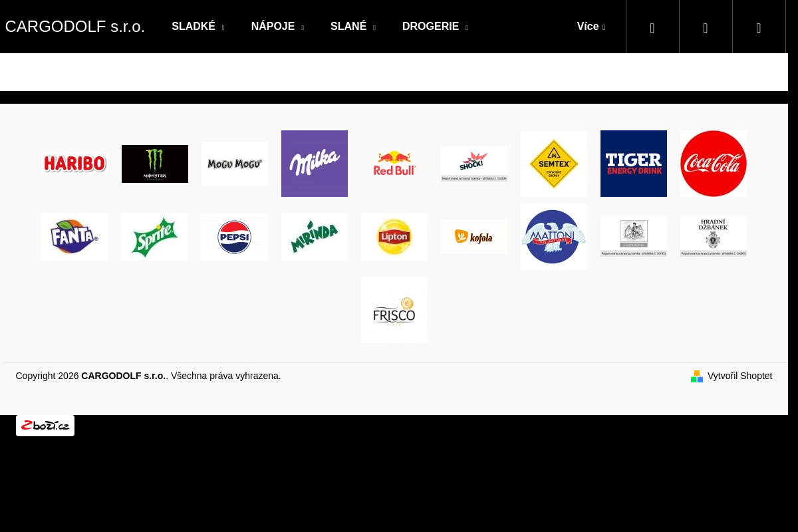This screenshot has width=798, height=532.
Task: Expand the SLADKÉ menu category
Action: coord(198,27)
